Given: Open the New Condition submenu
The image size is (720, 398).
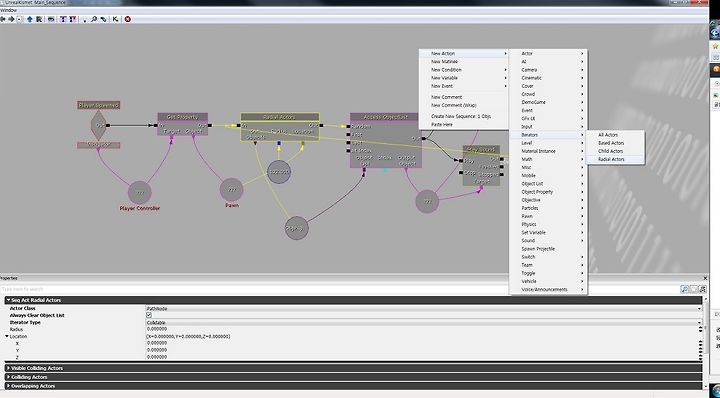Looking at the screenshot, I should (x=464, y=70).
